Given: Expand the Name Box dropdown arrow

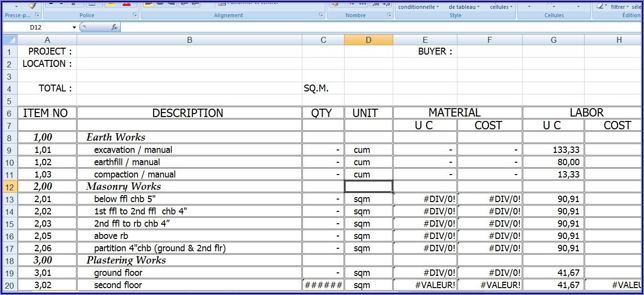Looking at the screenshot, I should coord(75,28).
